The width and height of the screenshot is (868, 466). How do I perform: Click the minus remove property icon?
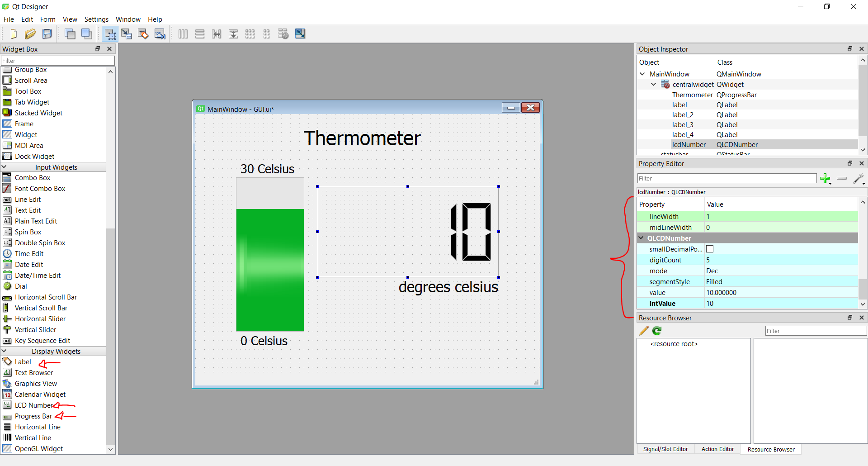(x=842, y=178)
